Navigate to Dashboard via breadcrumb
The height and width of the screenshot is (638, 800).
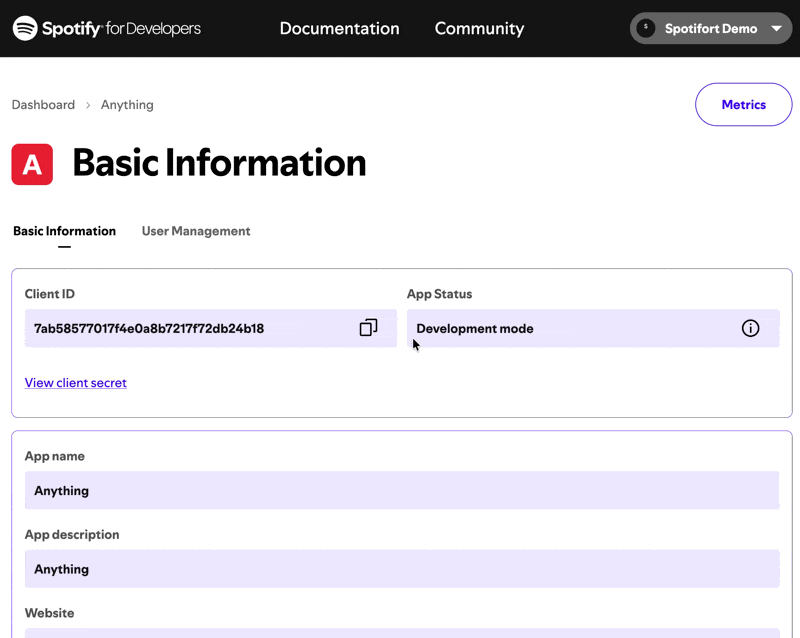pos(43,104)
